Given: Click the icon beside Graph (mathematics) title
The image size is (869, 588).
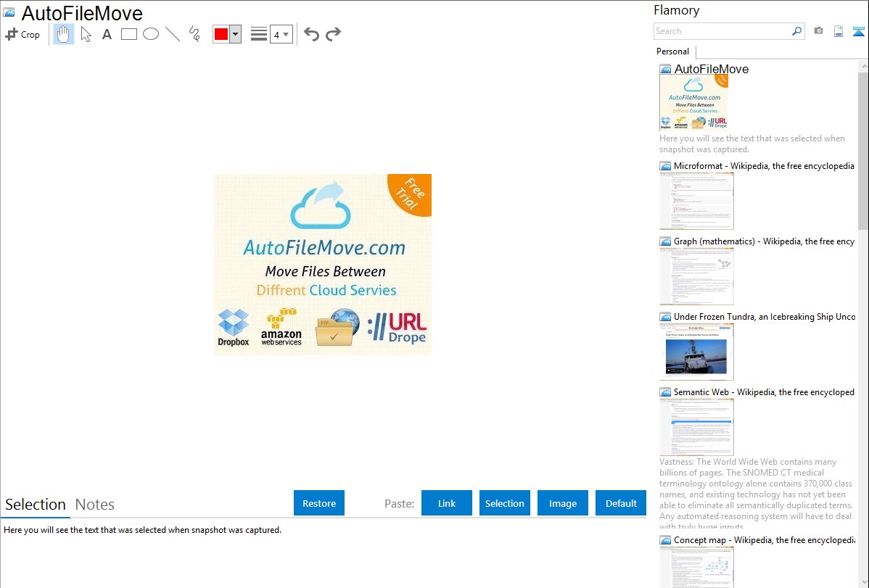Looking at the screenshot, I should (665, 241).
